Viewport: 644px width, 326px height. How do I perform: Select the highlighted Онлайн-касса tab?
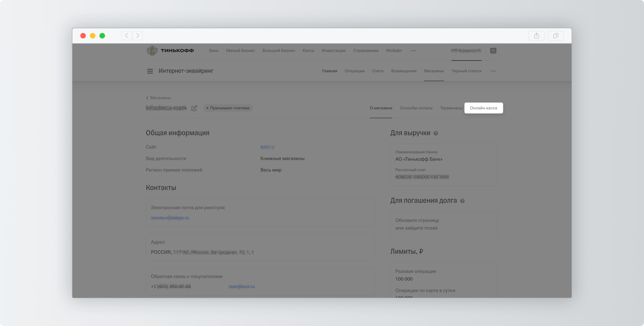(x=484, y=108)
